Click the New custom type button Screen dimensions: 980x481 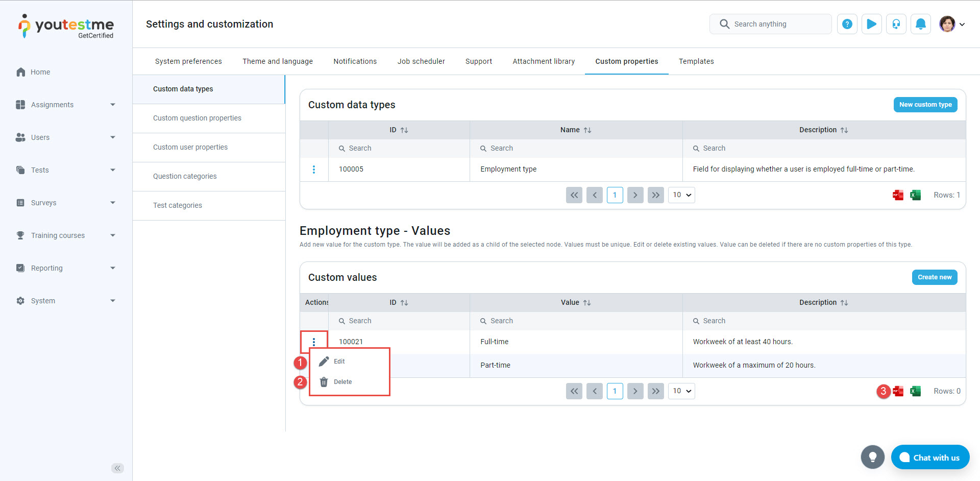tap(925, 105)
